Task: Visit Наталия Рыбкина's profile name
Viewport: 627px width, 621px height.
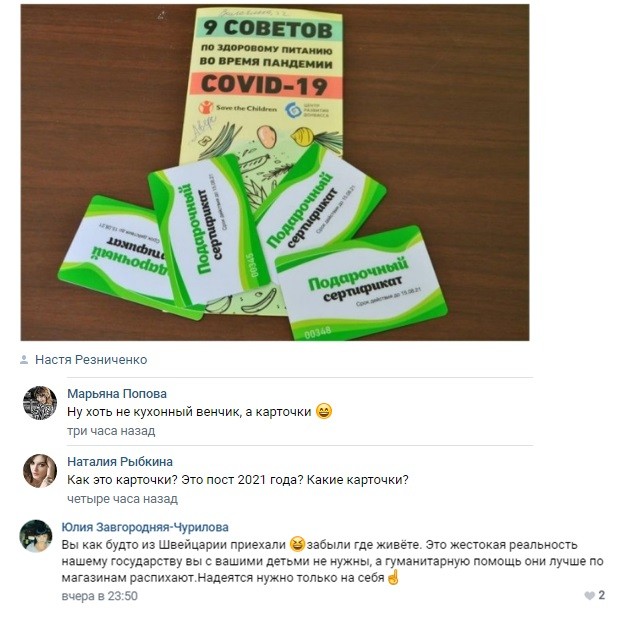Action: (x=120, y=461)
